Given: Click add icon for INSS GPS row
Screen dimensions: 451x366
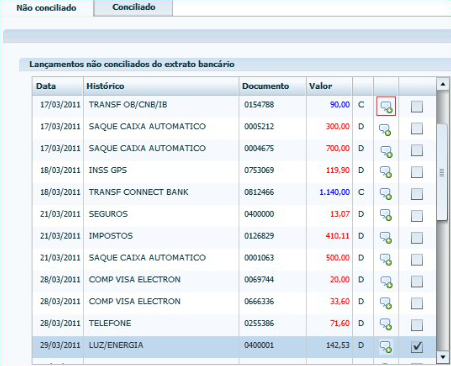Looking at the screenshot, I should pyautogui.click(x=386, y=172).
